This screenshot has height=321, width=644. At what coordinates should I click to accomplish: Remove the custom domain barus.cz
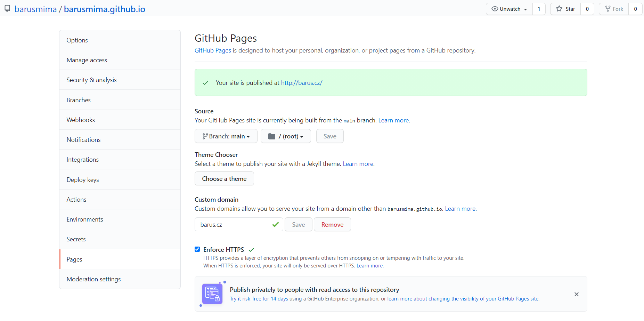click(332, 225)
